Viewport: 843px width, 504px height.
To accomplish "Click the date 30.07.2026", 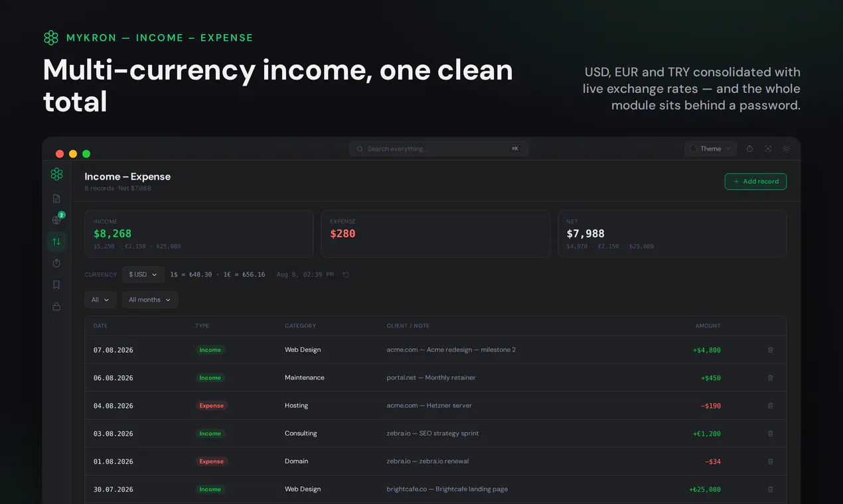I will tap(113, 489).
